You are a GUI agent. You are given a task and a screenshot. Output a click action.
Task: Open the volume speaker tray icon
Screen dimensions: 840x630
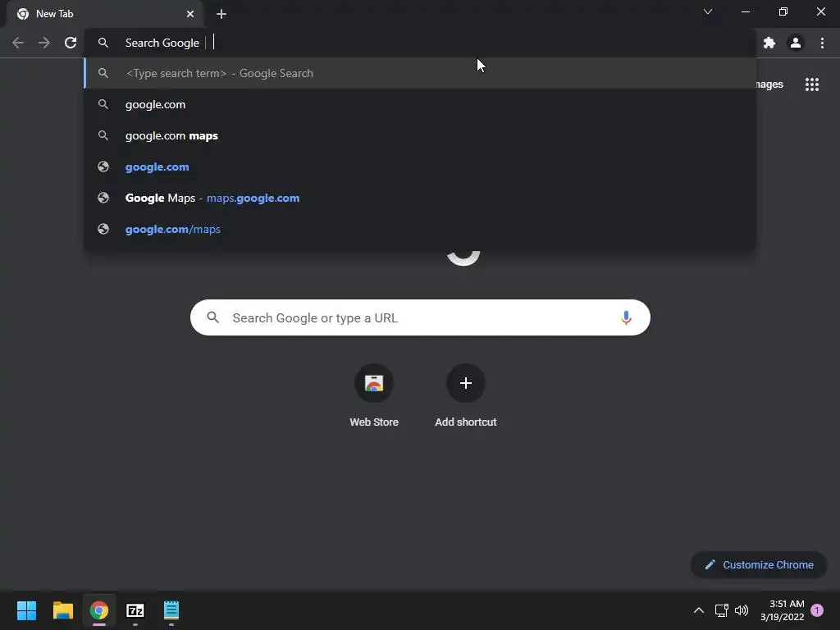pyautogui.click(x=742, y=610)
